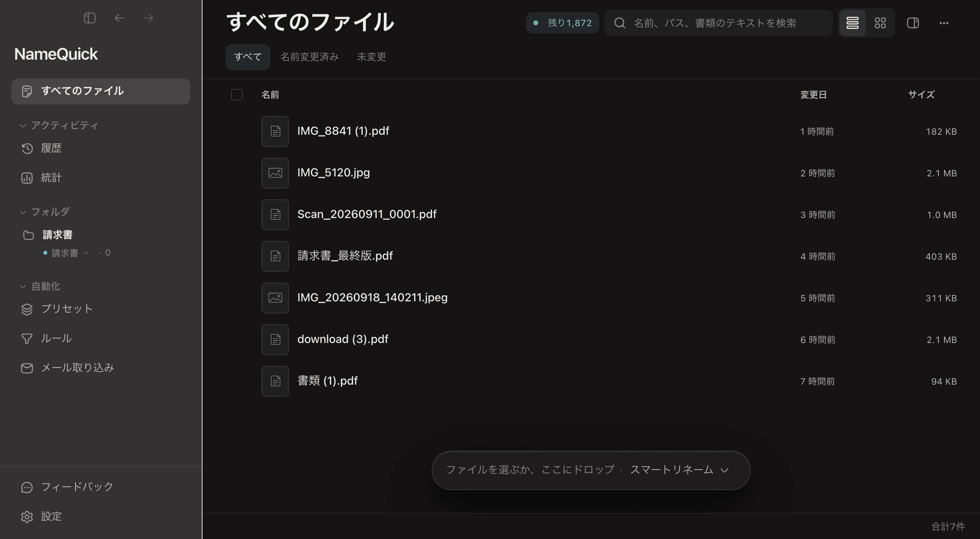Tick the select-all checkbox in the header
The width and height of the screenshot is (980, 539).
click(237, 95)
